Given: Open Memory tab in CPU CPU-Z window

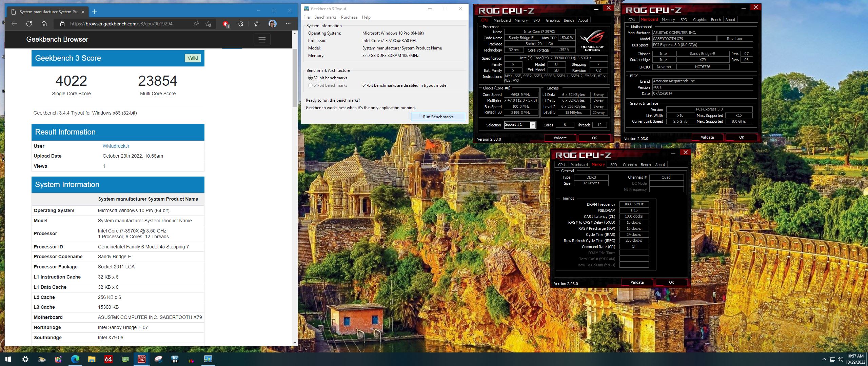Looking at the screenshot, I should pos(521,20).
